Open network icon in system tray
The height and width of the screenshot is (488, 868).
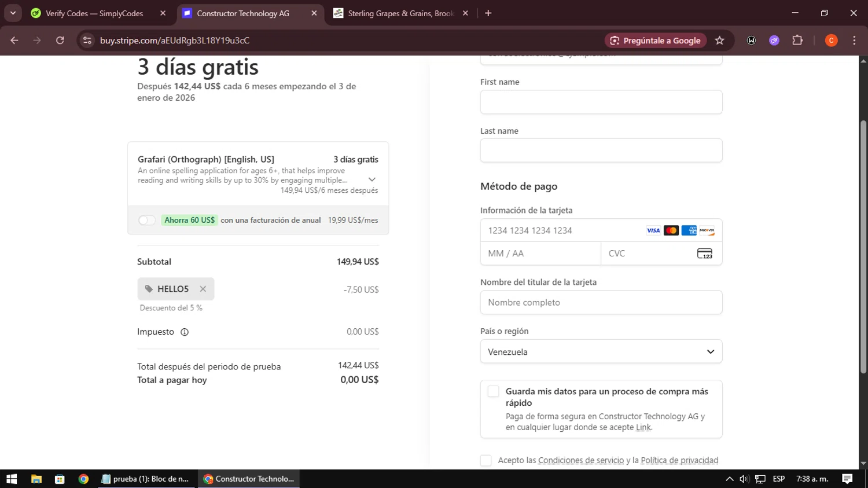point(760,479)
